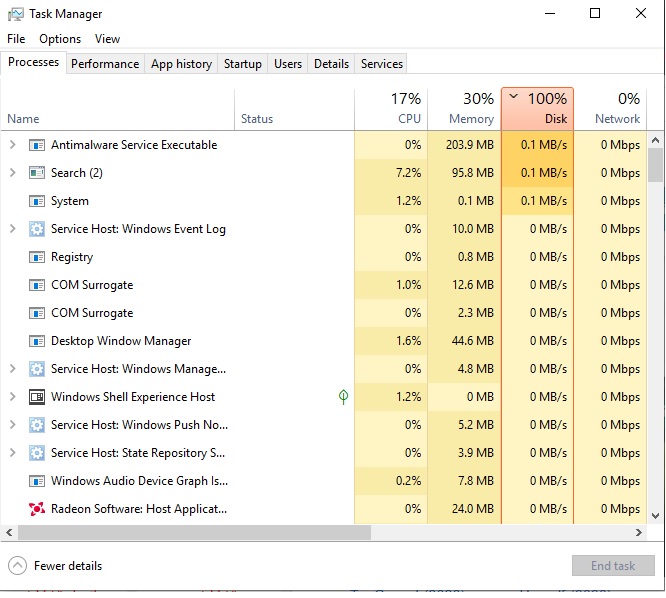Click the vertical scrollbar thumb
Image resolution: width=666 pixels, height=598 pixels.
click(x=655, y=165)
